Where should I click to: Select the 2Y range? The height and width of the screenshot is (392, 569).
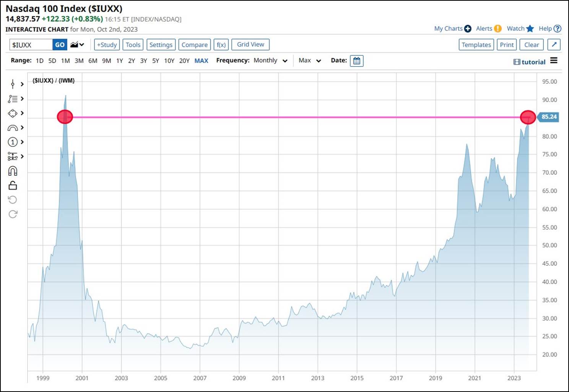point(132,61)
